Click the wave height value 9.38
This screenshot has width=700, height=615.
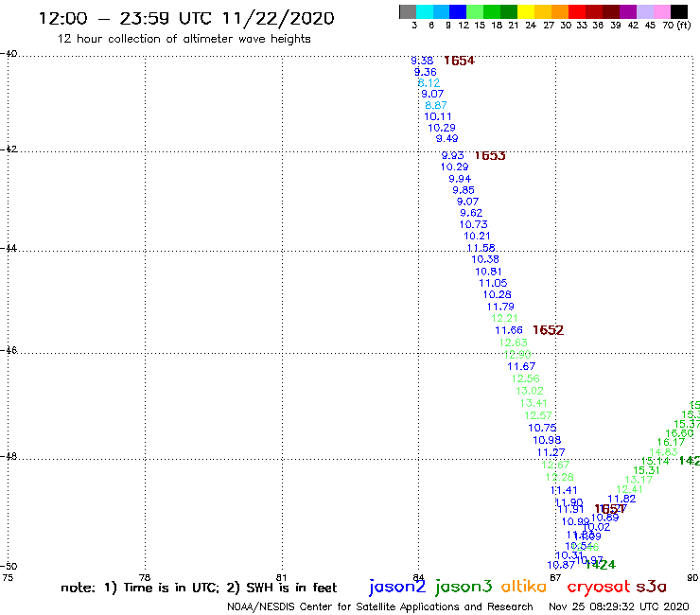(x=422, y=61)
